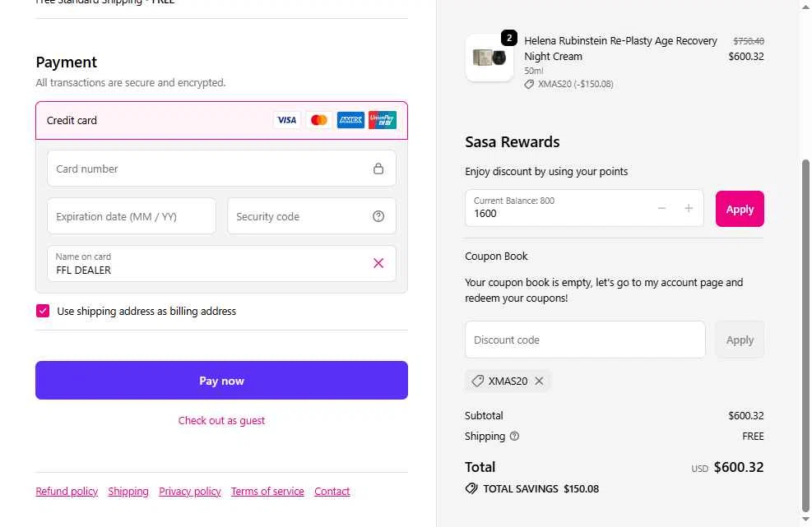Click the lock icon in Card number field
Screen dimensions: 812x527
pyautogui.click(x=378, y=169)
